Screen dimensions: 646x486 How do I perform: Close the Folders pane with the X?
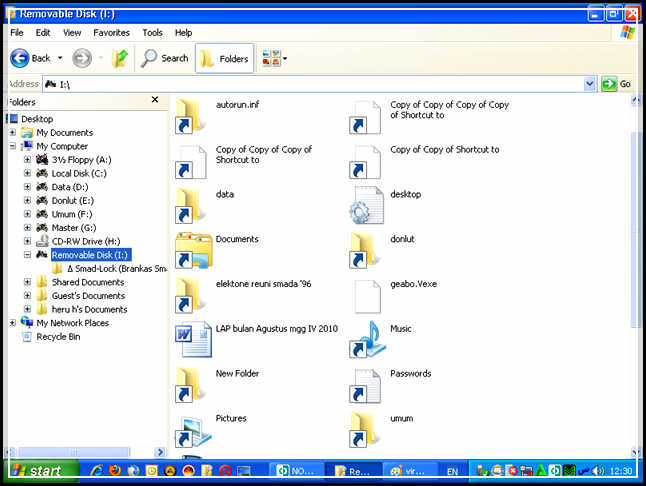click(155, 100)
